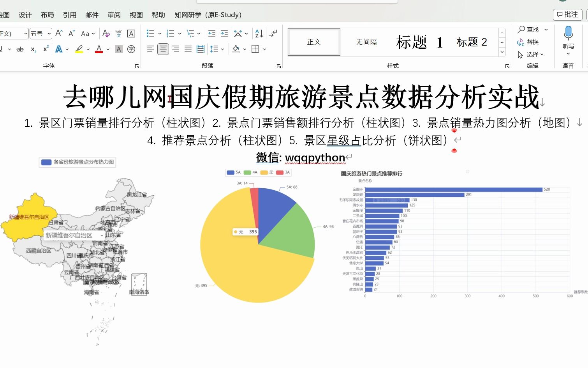Open line and paragraph spacing options
The image size is (588, 368).
tap(214, 49)
